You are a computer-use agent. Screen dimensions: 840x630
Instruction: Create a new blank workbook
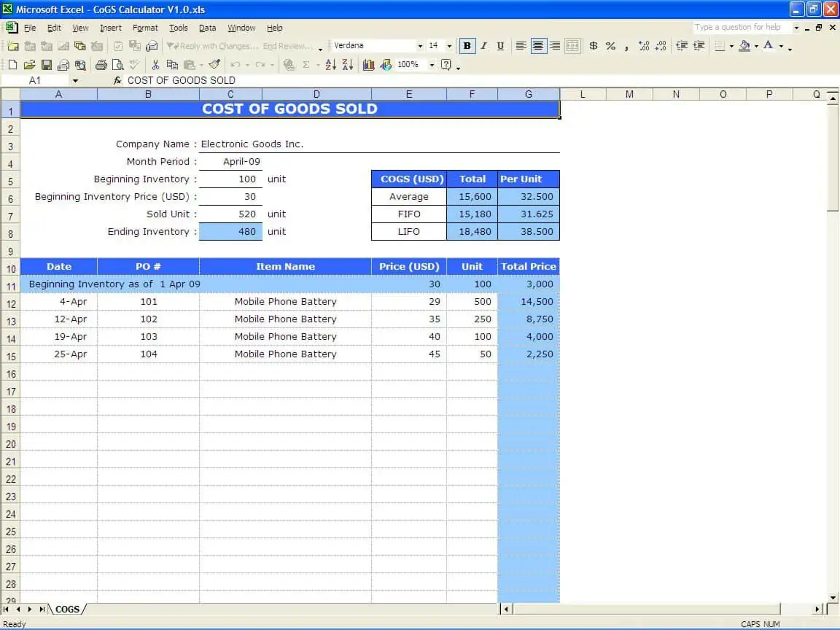click(x=12, y=65)
